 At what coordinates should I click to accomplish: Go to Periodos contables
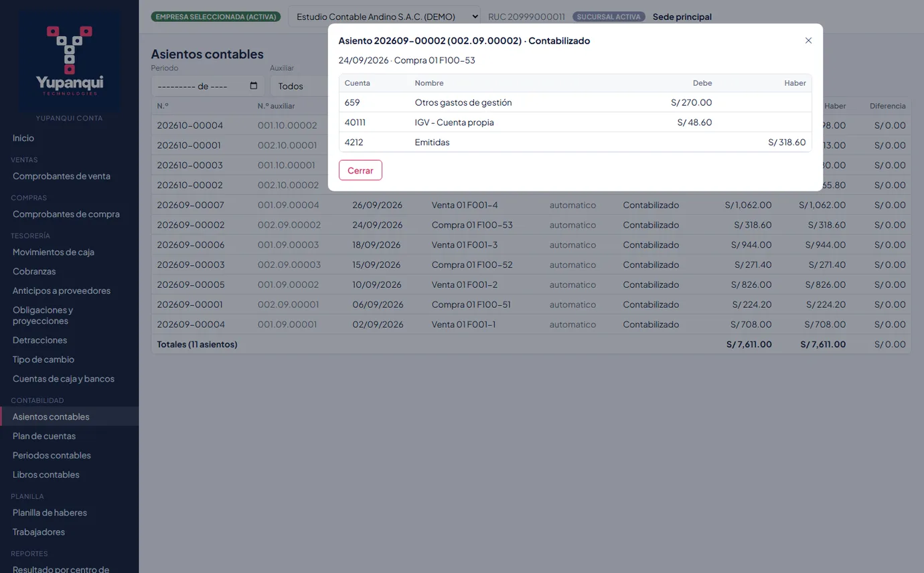[x=52, y=455]
